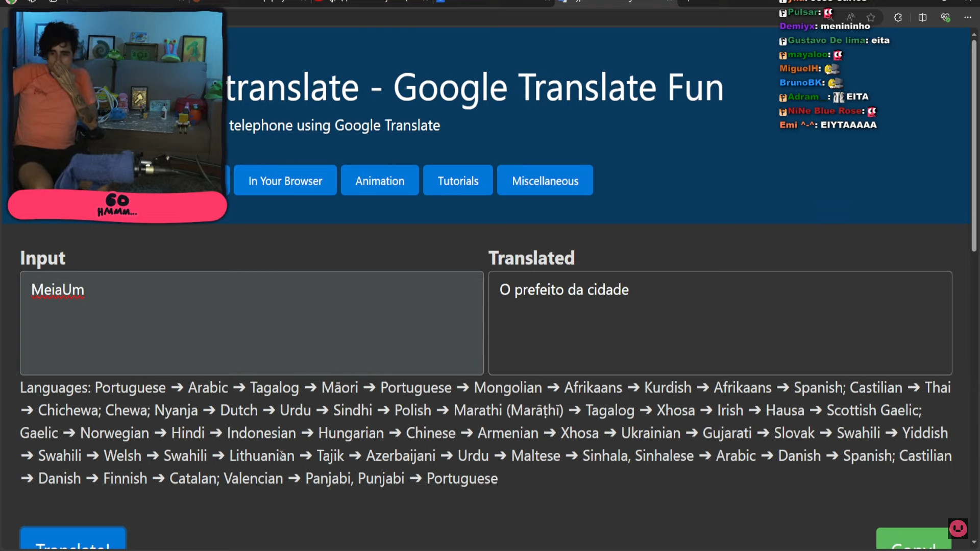Viewport: 980px width, 551px height.
Task: Click 'Chichewa; Chewa; Nyanja' language text
Action: tap(118, 411)
